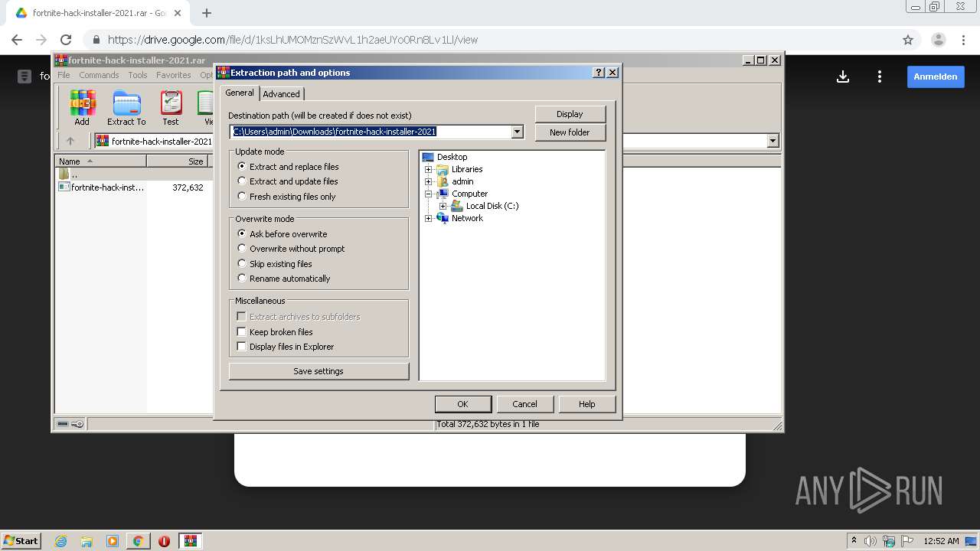Expand the Local Disk (C:) node

point(443,206)
